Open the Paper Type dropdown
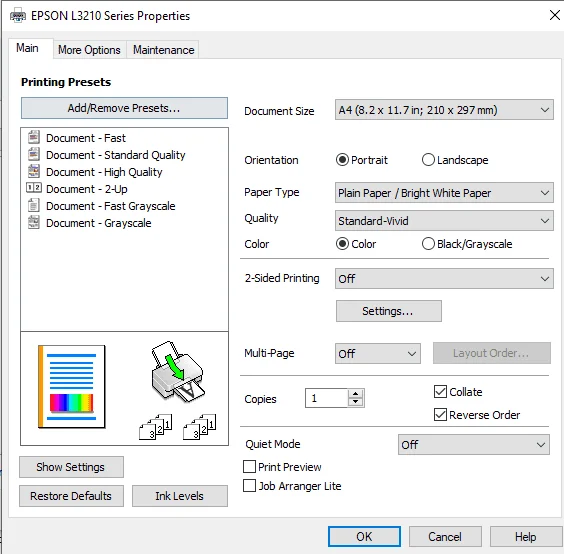 [x=444, y=193]
